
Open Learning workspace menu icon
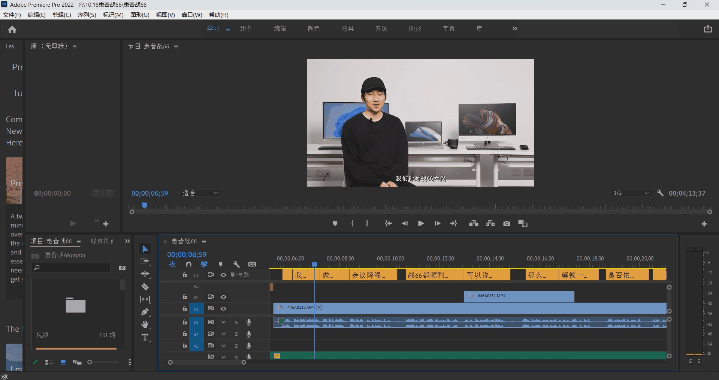[x=228, y=29]
